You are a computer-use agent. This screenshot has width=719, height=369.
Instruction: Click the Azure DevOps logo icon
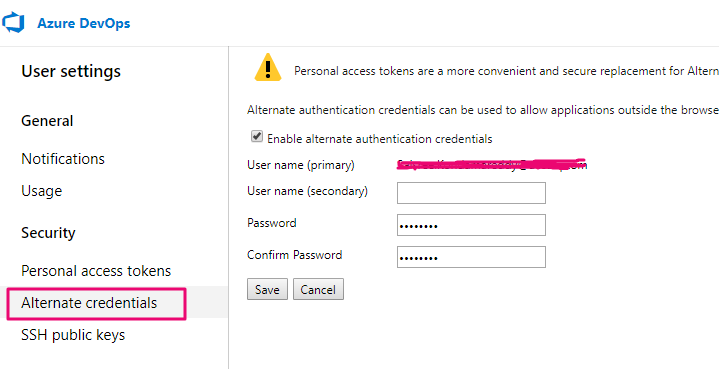click(13, 23)
